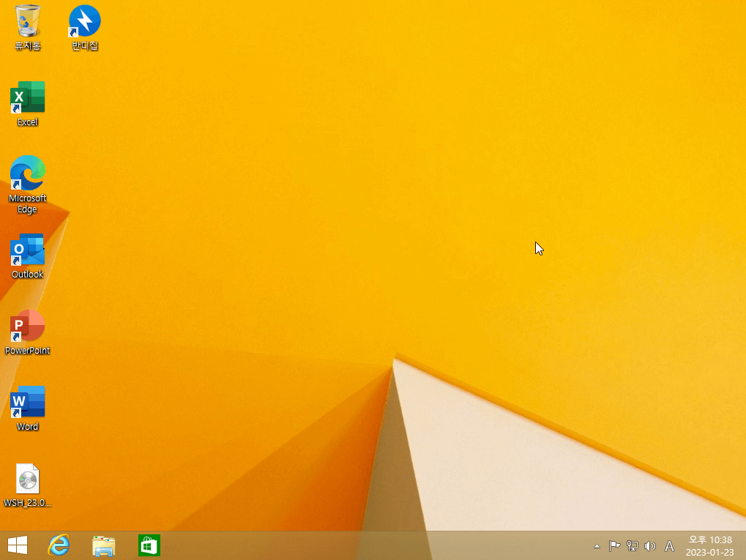746x560 pixels.
Task: Launch Internet Explorer from the taskbar
Action: point(59,545)
